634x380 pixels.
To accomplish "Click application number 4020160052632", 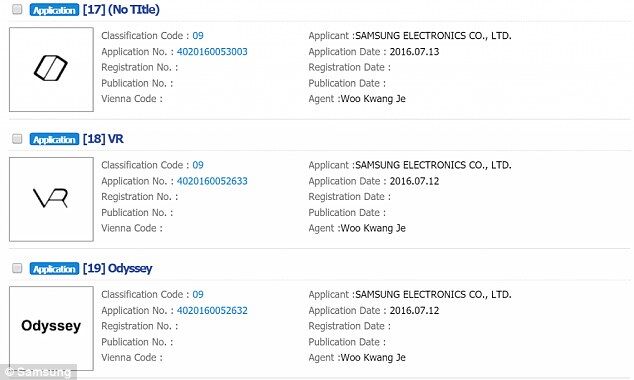I will coord(212,310).
